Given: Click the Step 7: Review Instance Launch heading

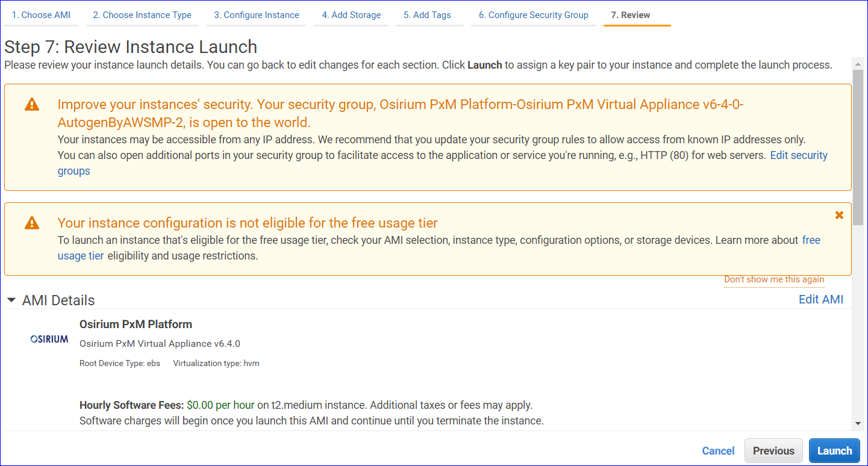Looking at the screenshot, I should (x=131, y=47).
